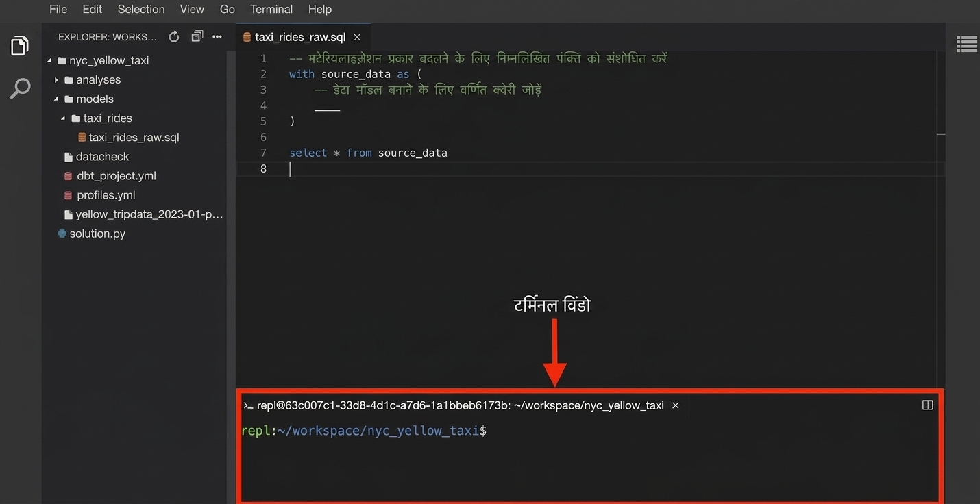Select the repl terminal tab title

pos(460,405)
